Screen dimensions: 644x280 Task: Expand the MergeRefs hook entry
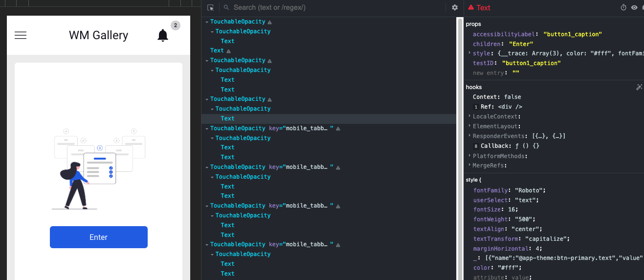coord(470,165)
